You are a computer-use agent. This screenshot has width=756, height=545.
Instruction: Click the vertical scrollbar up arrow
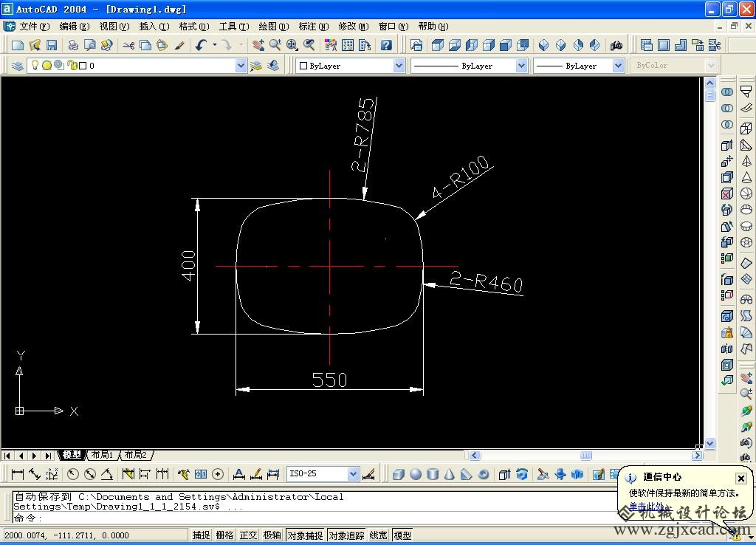[x=709, y=83]
